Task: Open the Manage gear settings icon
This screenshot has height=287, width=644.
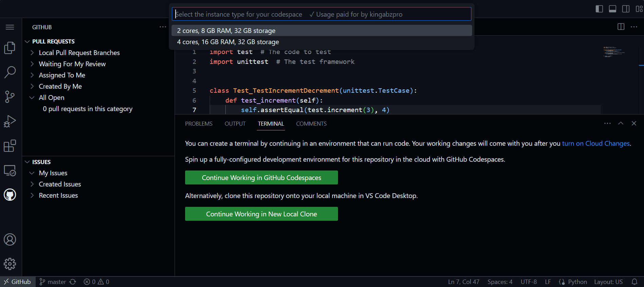Action: pyautogui.click(x=10, y=264)
